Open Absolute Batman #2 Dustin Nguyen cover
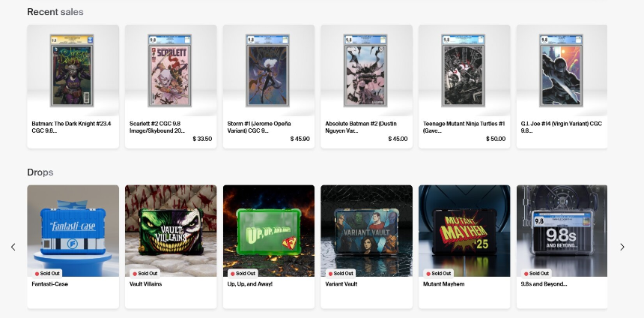Screen dimensions: 644x318 (x=365, y=70)
